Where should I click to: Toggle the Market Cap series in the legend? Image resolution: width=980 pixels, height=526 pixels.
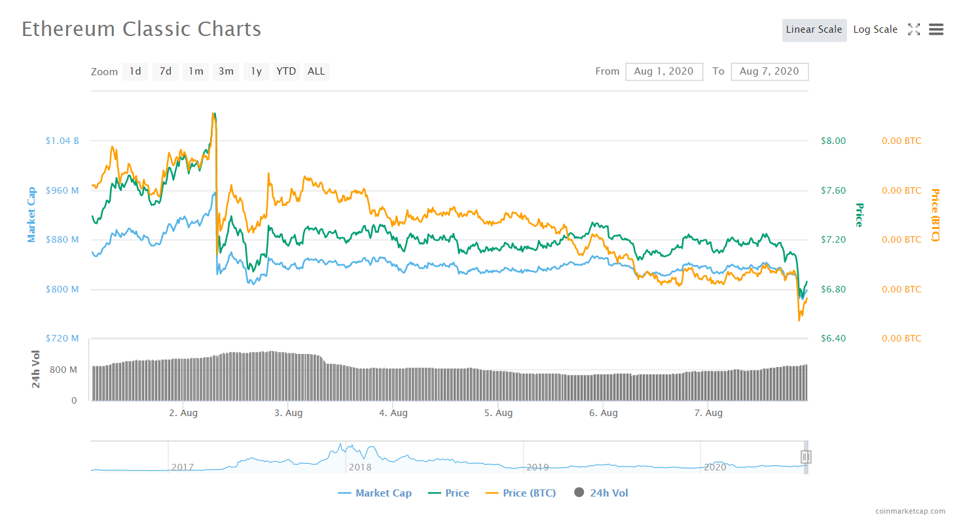tap(375, 493)
